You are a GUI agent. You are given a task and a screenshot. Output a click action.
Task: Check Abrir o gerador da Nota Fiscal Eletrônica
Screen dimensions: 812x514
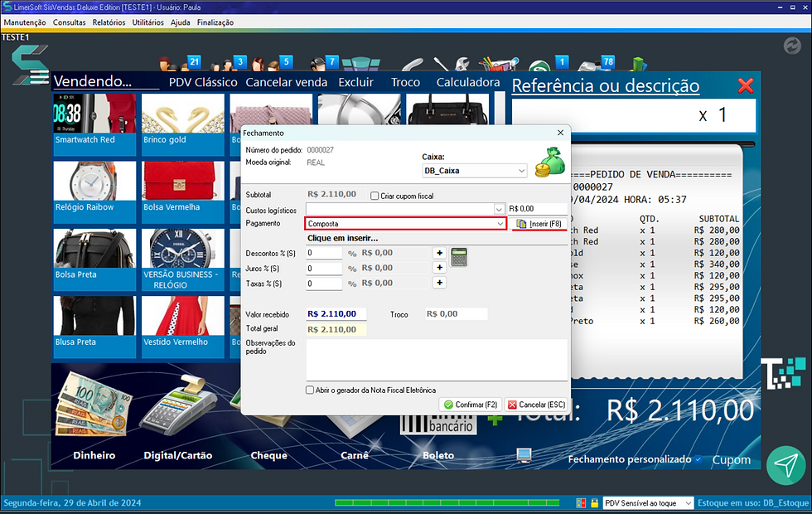tap(308, 390)
